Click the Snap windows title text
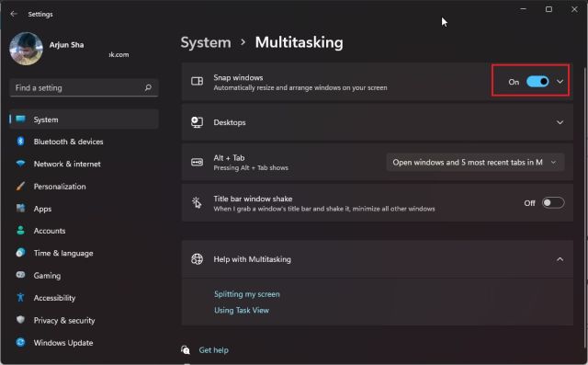The height and width of the screenshot is (365, 588). pos(238,77)
